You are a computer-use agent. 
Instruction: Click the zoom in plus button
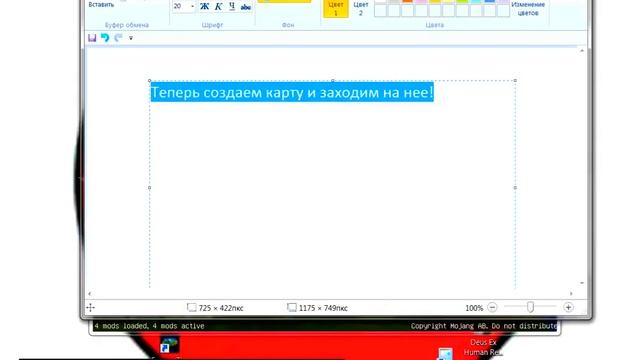568,307
